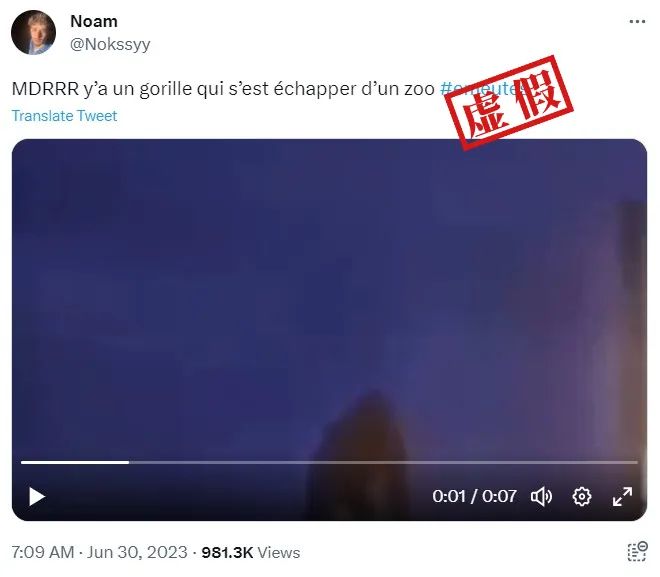The image size is (660, 577).
Task: Click the played portion of progress bar
Action: tap(75, 462)
